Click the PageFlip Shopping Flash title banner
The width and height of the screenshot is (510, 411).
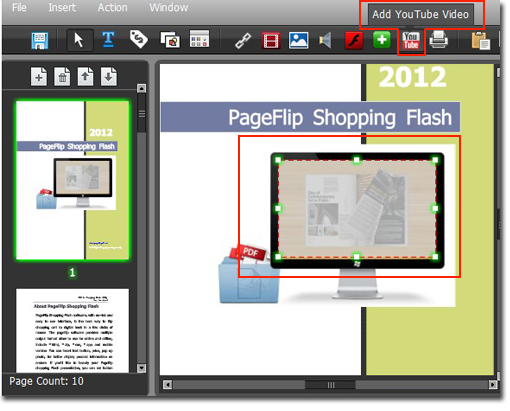tap(310, 117)
